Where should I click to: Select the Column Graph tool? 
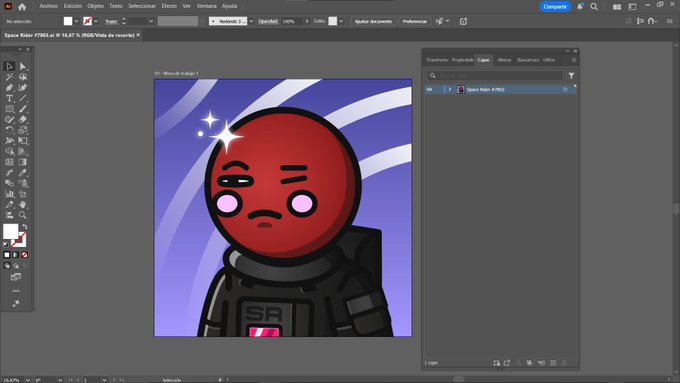click(x=9, y=194)
